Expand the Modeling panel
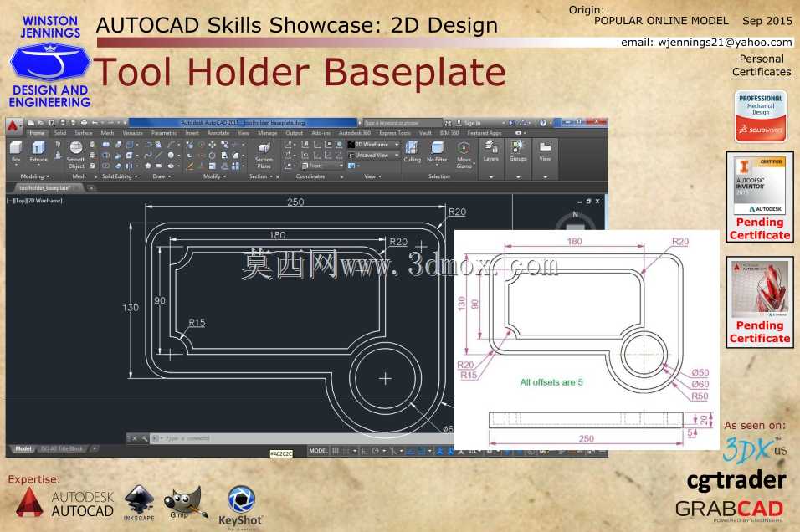Image resolution: width=800 pixels, height=532 pixels. (35, 176)
